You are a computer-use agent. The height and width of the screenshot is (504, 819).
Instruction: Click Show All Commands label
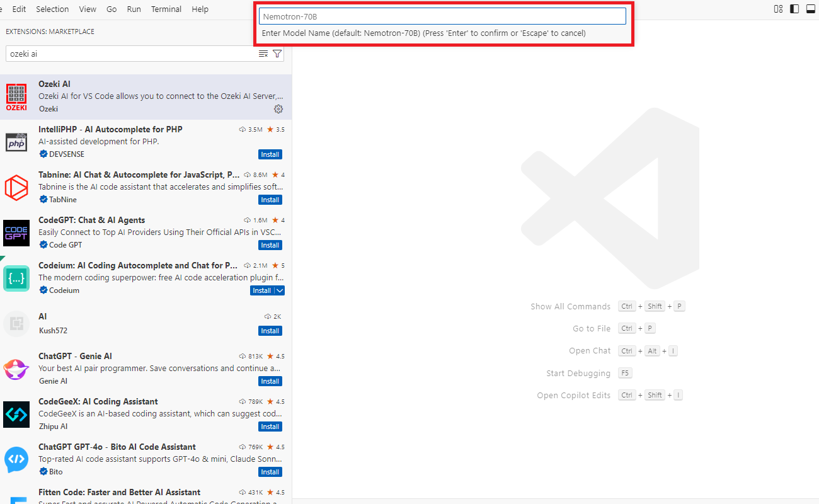point(570,307)
